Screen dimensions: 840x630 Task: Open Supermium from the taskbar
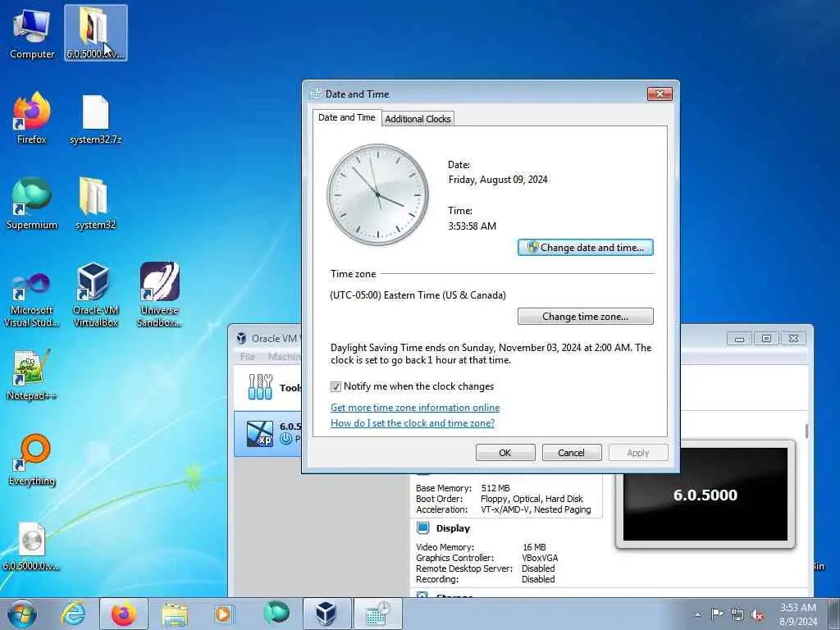click(276, 614)
